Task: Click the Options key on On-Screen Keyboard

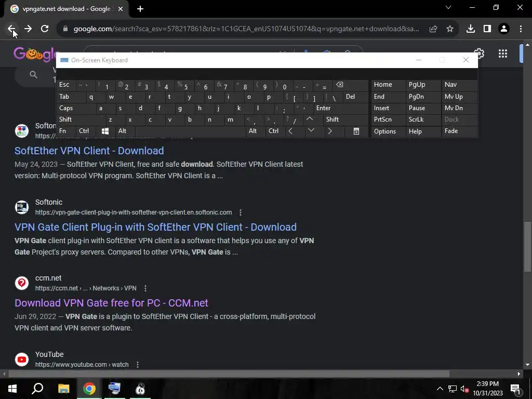Action: 388,131
